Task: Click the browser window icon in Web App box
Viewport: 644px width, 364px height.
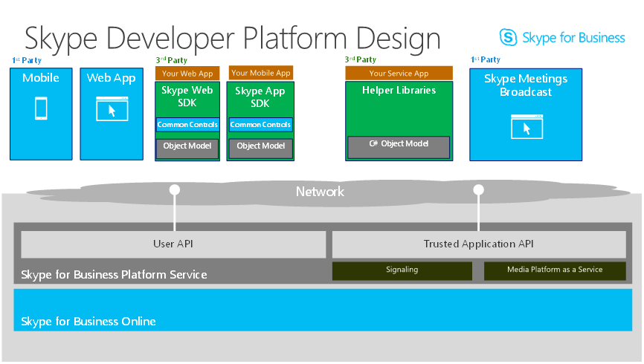Action: pos(112,108)
